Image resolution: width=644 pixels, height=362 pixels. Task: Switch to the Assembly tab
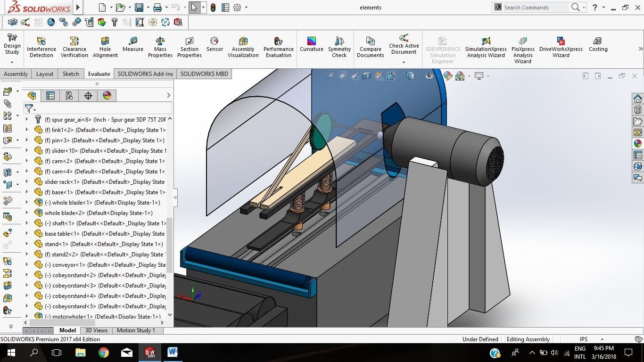click(x=16, y=74)
